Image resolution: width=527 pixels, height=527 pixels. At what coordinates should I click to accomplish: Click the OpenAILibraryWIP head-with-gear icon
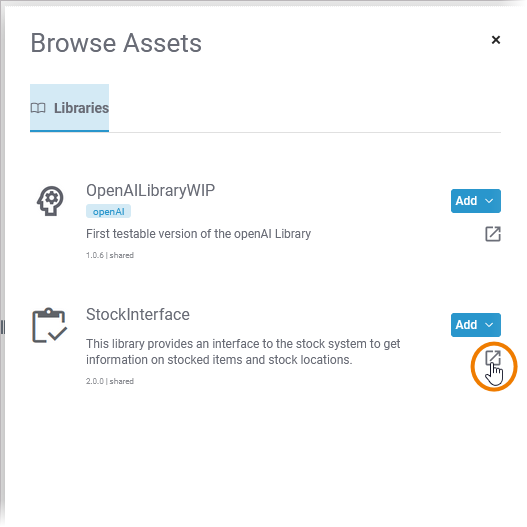pos(50,201)
